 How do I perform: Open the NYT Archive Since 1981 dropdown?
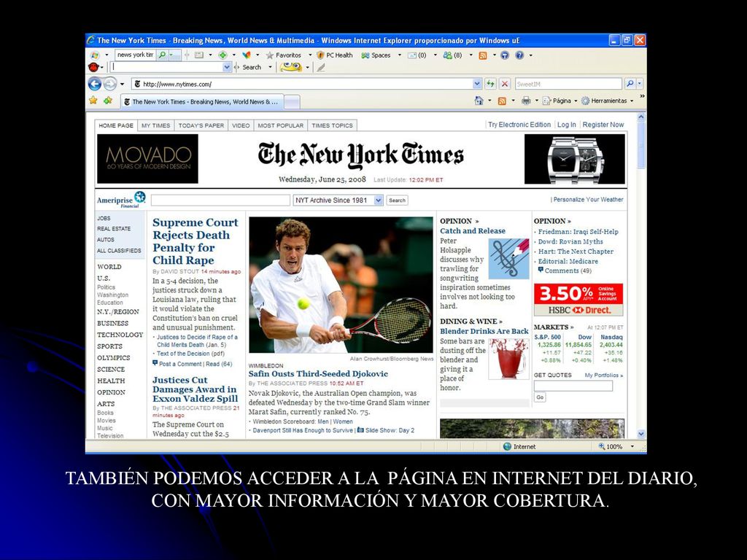(379, 201)
